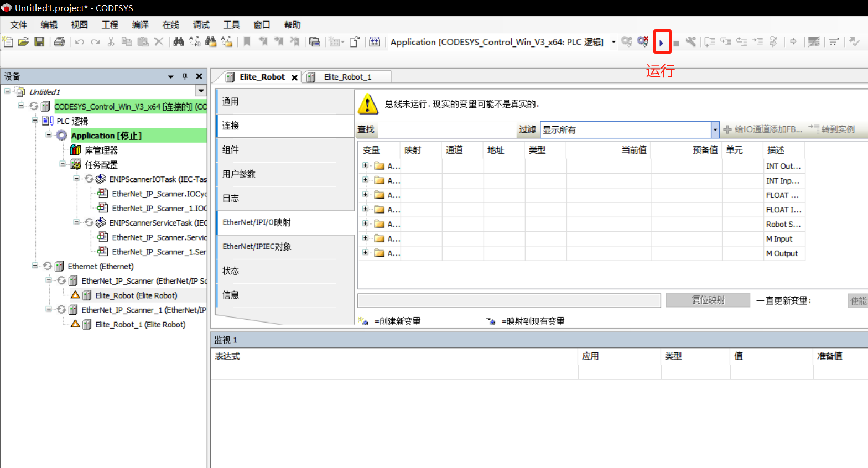Click the Logout icon with red X
The image size is (868, 468).
click(642, 41)
